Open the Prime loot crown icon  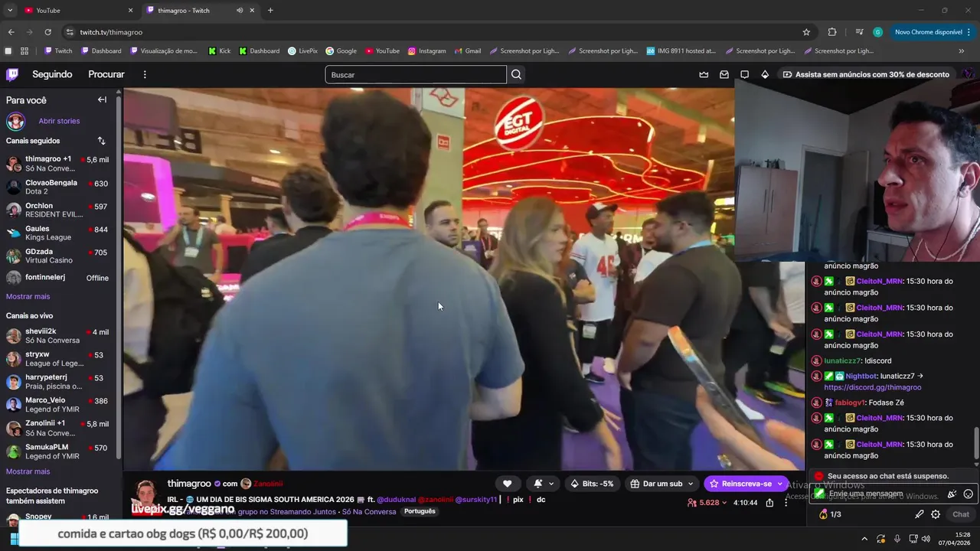(x=704, y=74)
